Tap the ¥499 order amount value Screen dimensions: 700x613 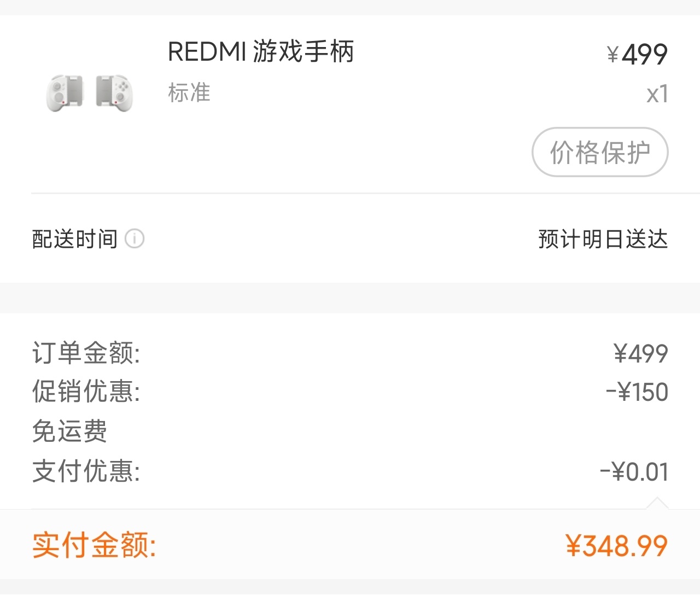pos(640,353)
